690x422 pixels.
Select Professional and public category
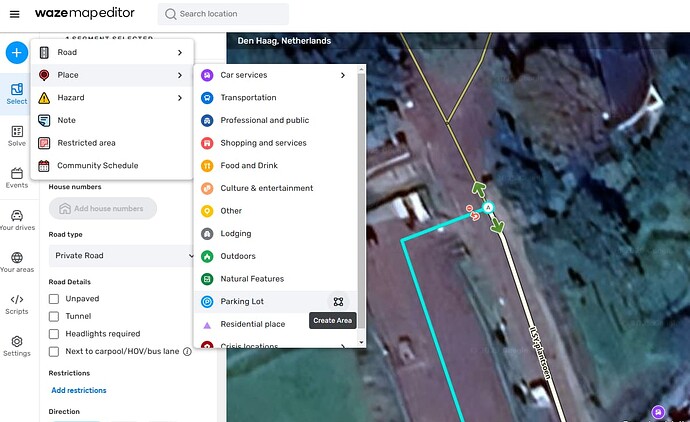275,120
